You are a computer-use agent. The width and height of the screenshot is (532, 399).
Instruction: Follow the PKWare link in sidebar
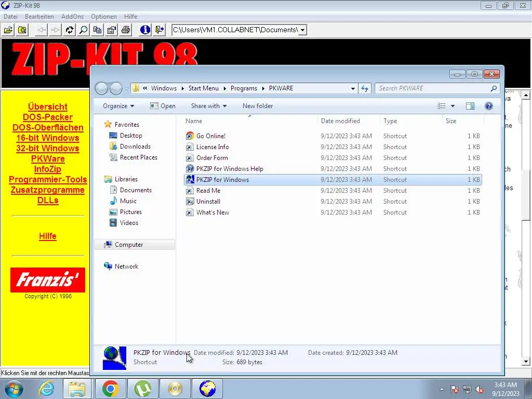point(48,159)
